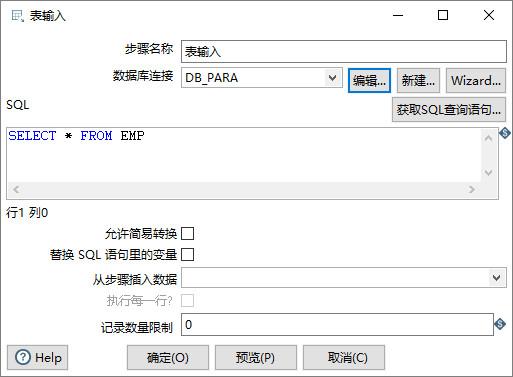
Task: Toggle 替换 SQL 语句里的变量 checkbox
Action: 187,255
